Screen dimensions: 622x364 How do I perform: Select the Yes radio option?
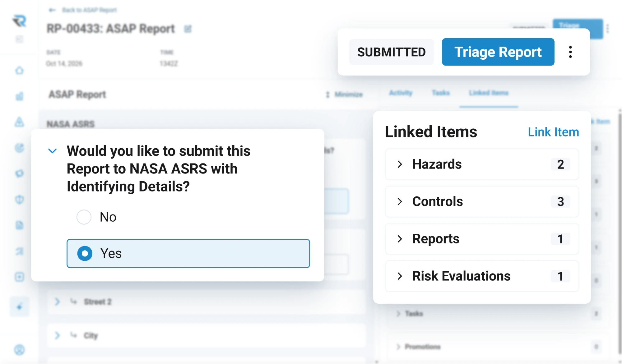click(x=188, y=253)
